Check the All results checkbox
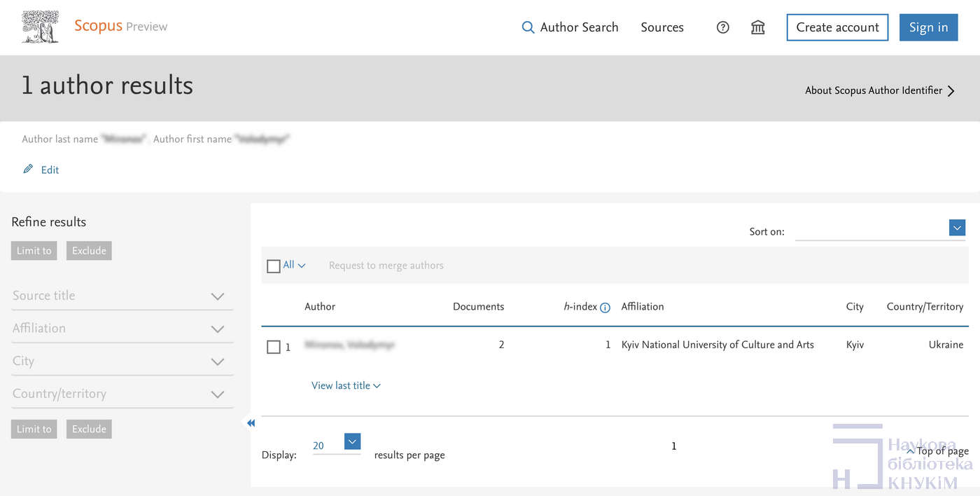980x496 pixels. coord(274,266)
